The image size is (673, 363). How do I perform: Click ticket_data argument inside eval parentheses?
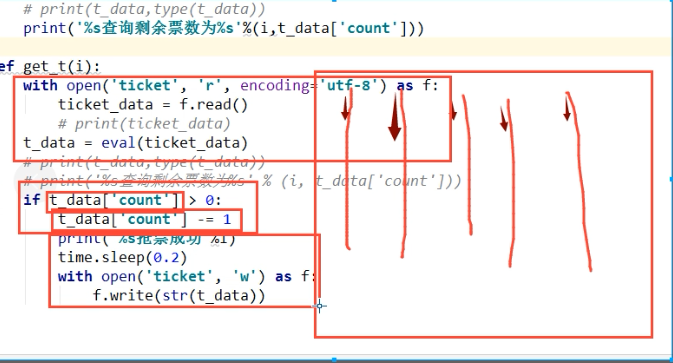pyautogui.click(x=192, y=142)
